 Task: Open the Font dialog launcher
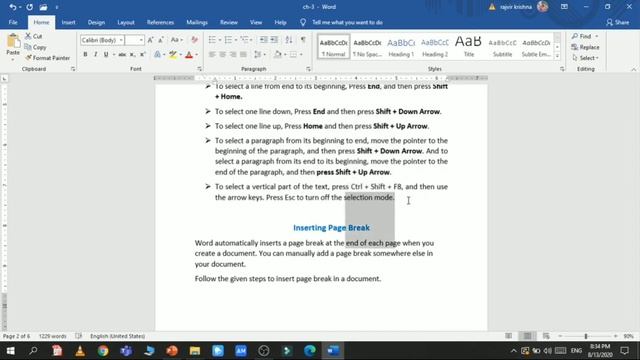pos(200,69)
